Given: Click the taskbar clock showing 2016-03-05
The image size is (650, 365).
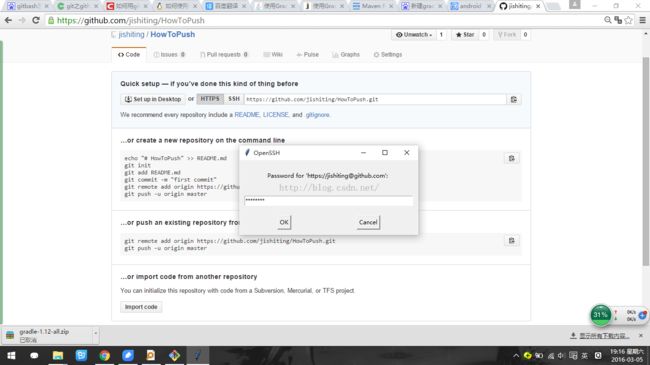Looking at the screenshot, I should 626,355.
